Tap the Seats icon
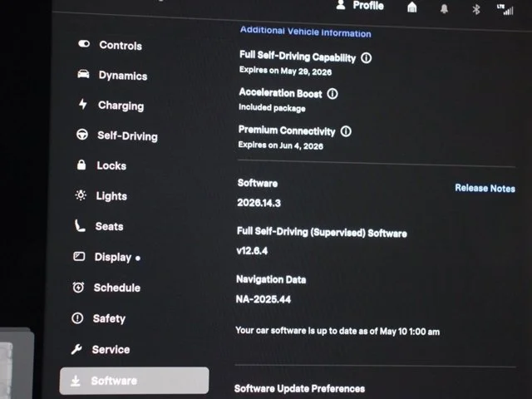The width and height of the screenshot is (532, 399). 80,225
